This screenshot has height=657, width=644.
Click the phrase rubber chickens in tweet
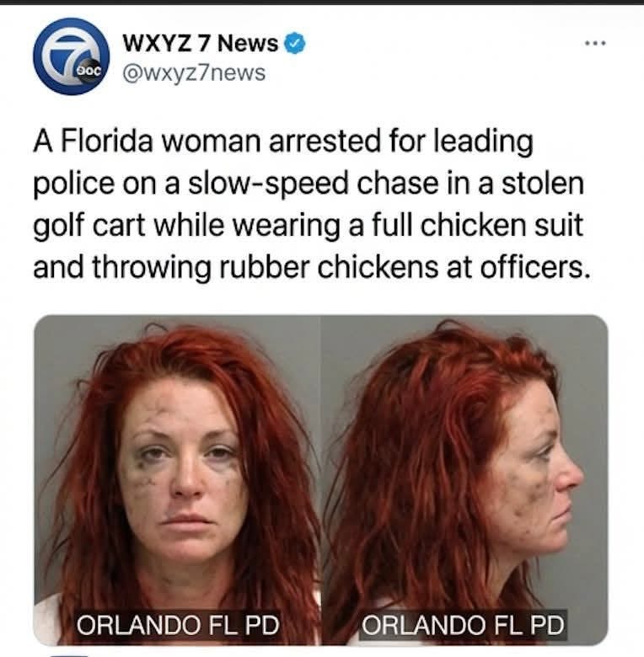pyautogui.click(x=329, y=267)
